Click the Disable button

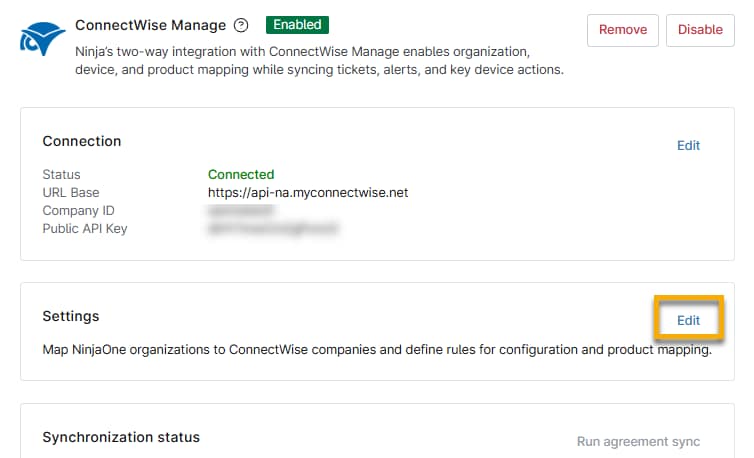click(700, 30)
